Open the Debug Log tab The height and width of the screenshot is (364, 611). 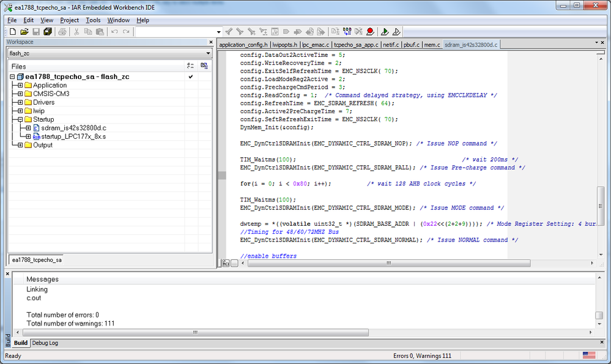[x=45, y=343]
